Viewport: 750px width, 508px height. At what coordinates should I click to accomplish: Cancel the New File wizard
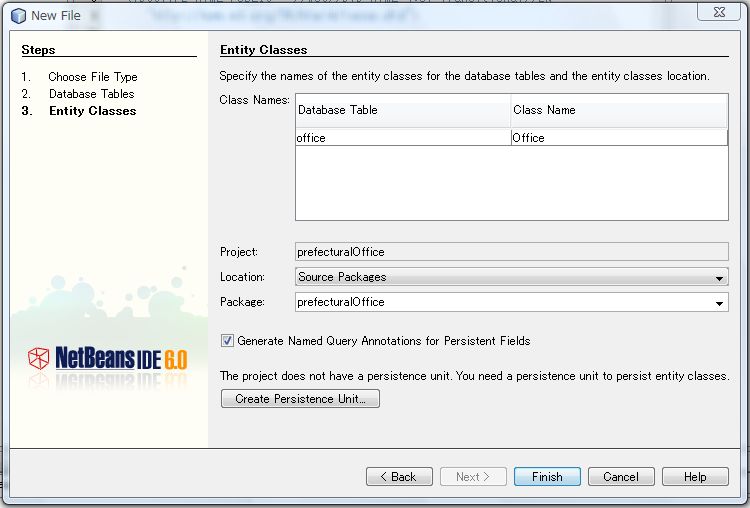(621, 477)
